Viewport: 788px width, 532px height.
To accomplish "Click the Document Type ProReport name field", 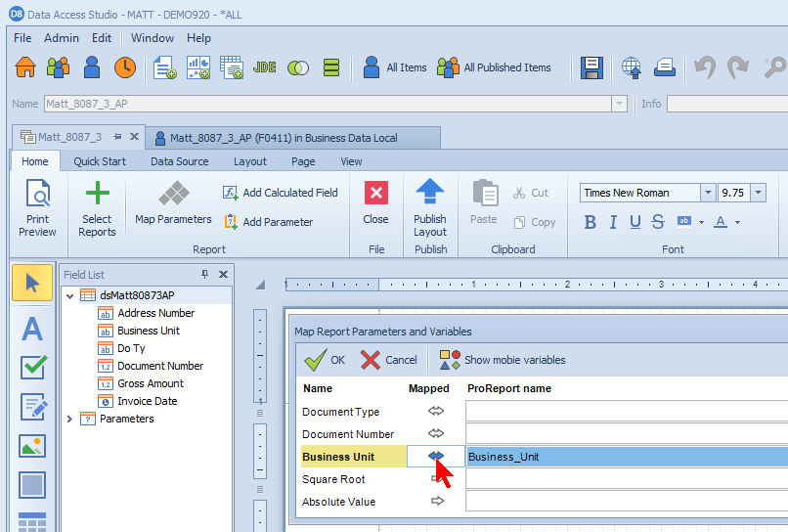I will 627,411.
